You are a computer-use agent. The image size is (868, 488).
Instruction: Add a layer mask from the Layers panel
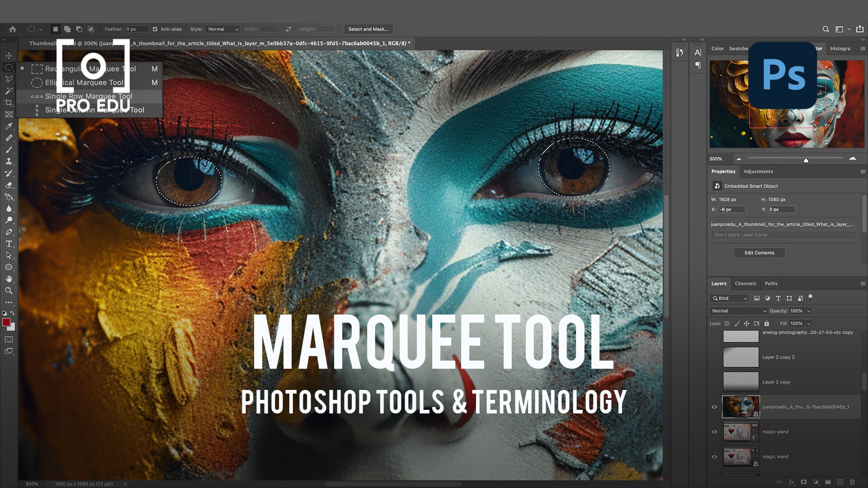(804, 482)
